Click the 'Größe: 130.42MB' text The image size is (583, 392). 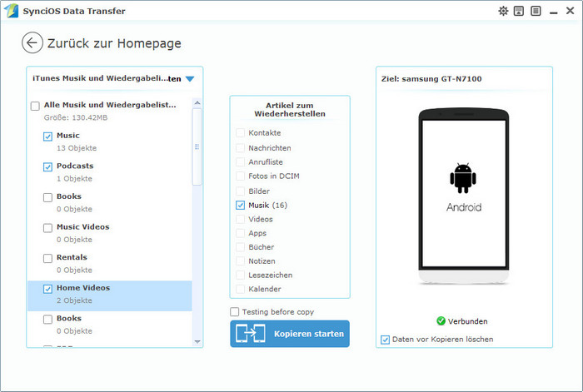click(x=76, y=118)
